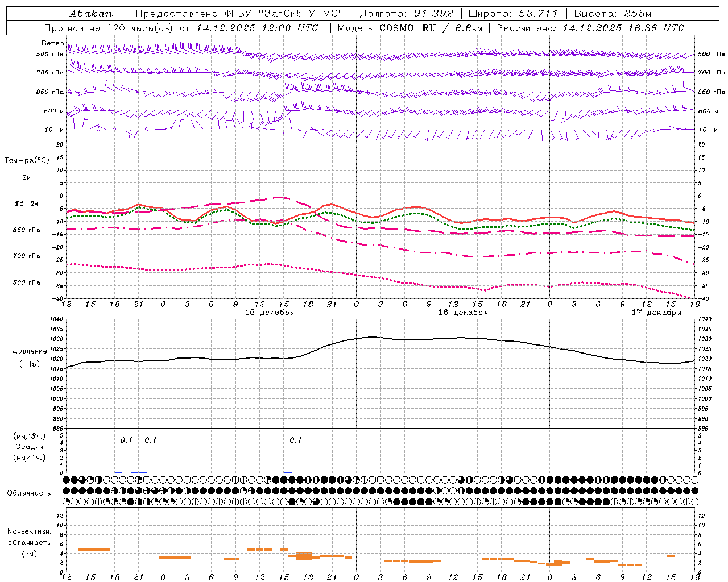This screenshot has height=582, width=728.
Task: Click the 'Осадки' precipitation label
Action: pyautogui.click(x=30, y=447)
